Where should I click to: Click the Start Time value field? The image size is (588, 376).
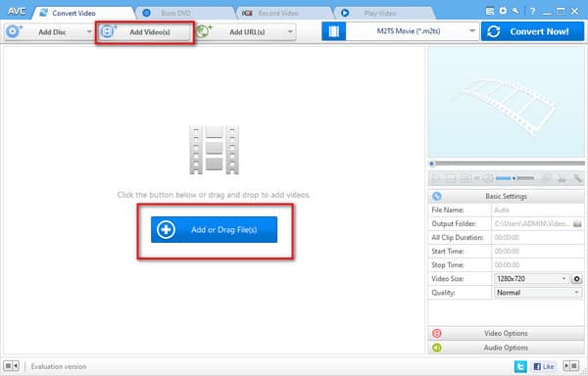coord(537,252)
